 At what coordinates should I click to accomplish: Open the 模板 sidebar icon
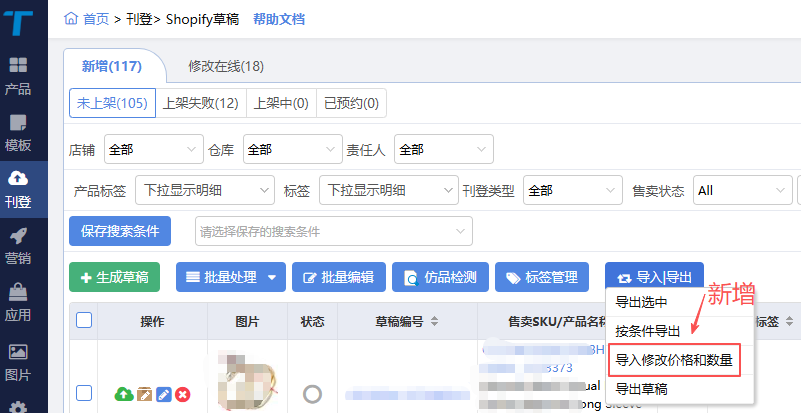coord(18,132)
